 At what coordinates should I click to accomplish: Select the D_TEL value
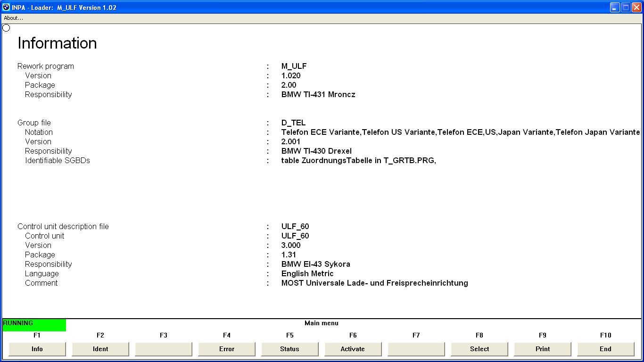[294, 123]
